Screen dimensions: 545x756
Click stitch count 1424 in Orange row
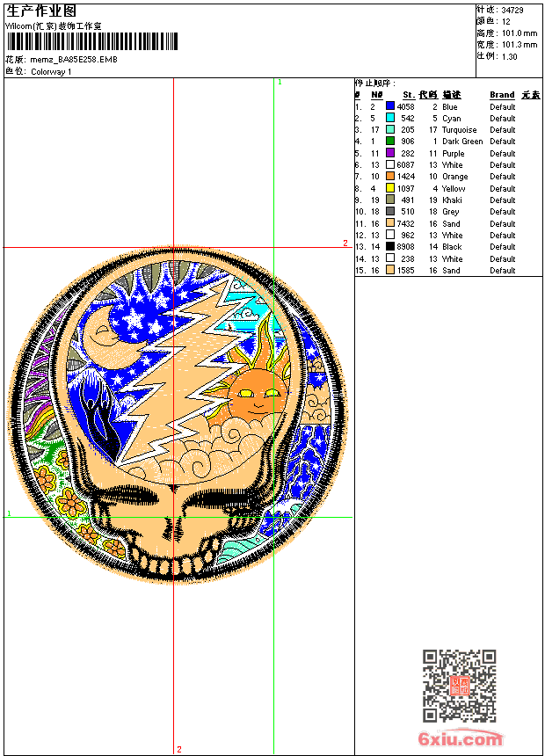[x=405, y=177]
